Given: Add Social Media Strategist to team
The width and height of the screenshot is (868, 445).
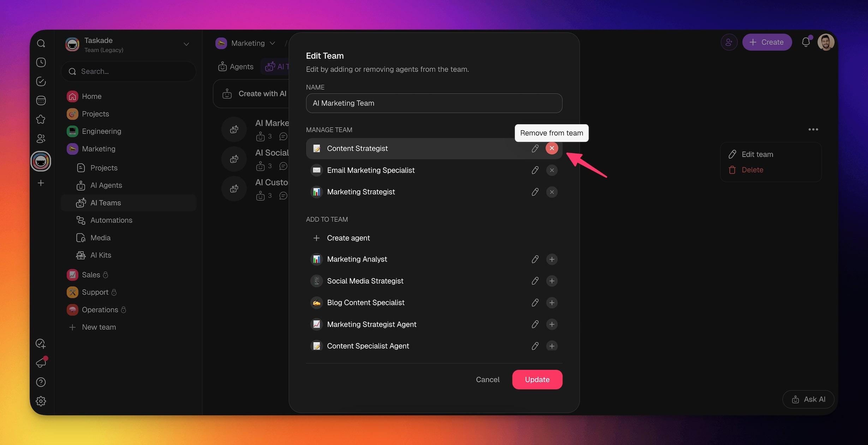Looking at the screenshot, I should point(552,281).
